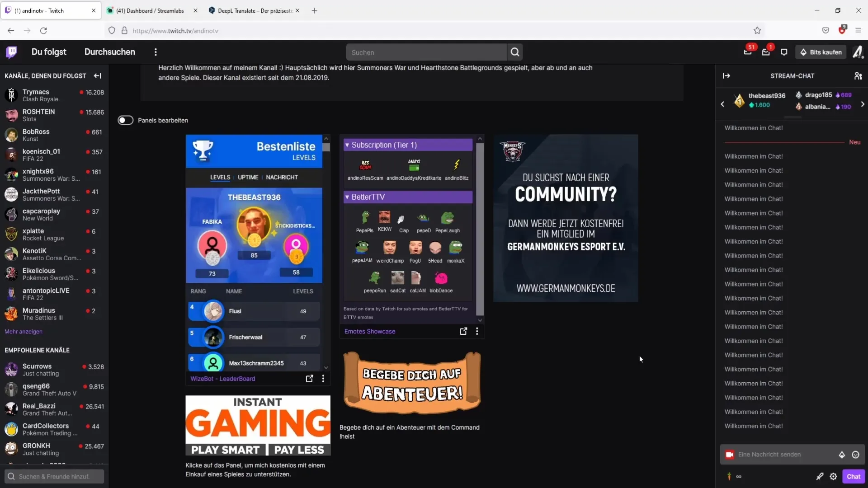
Task: Open the Durchsuchen navigation item
Action: coord(110,52)
